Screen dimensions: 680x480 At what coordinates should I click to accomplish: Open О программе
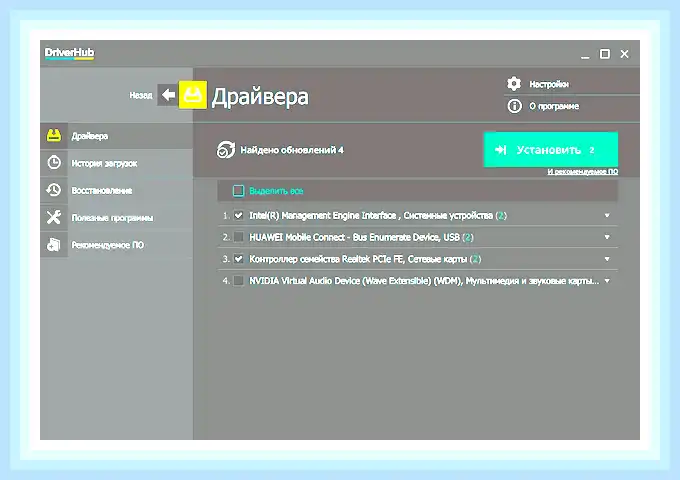point(554,106)
